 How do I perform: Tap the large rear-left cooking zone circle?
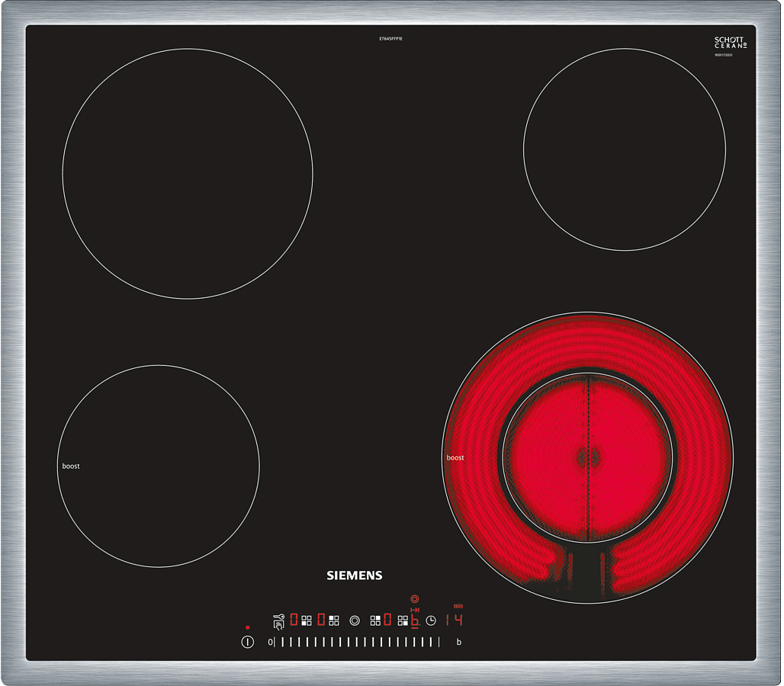pyautogui.click(x=188, y=174)
